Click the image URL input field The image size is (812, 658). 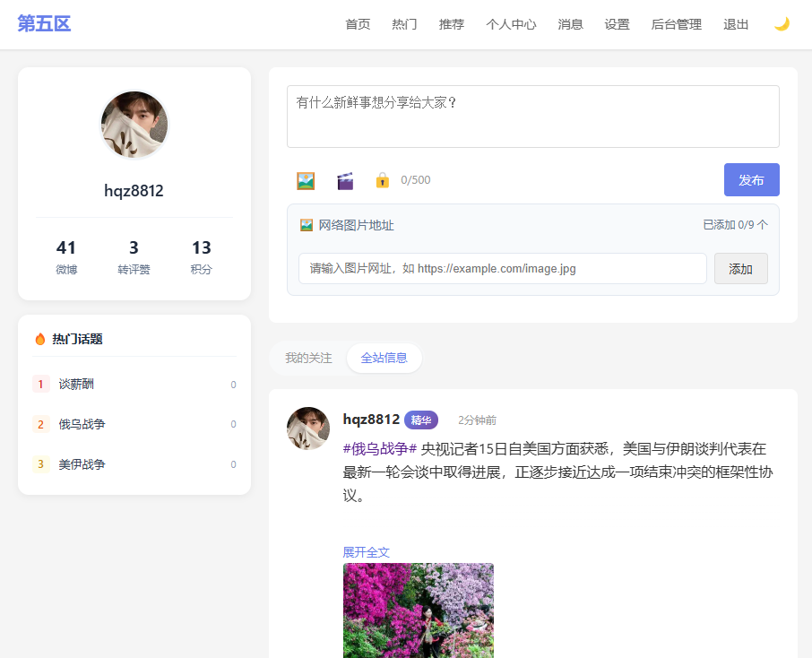[x=502, y=269]
